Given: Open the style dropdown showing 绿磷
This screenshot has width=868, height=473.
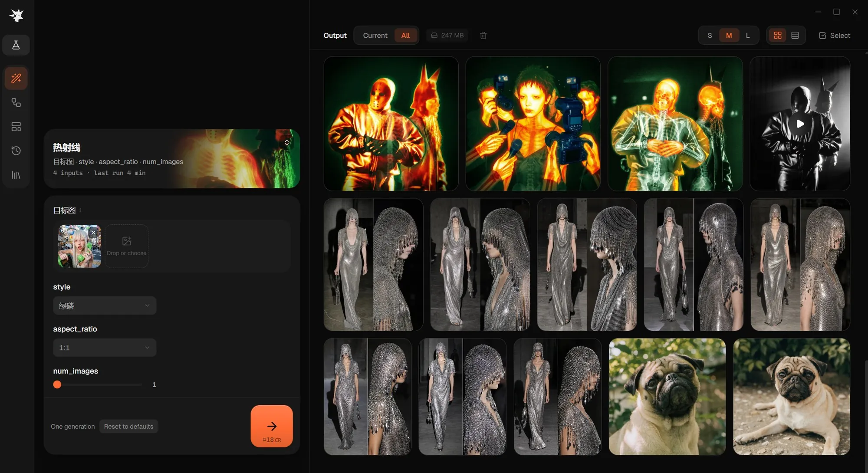Looking at the screenshot, I should 105,305.
